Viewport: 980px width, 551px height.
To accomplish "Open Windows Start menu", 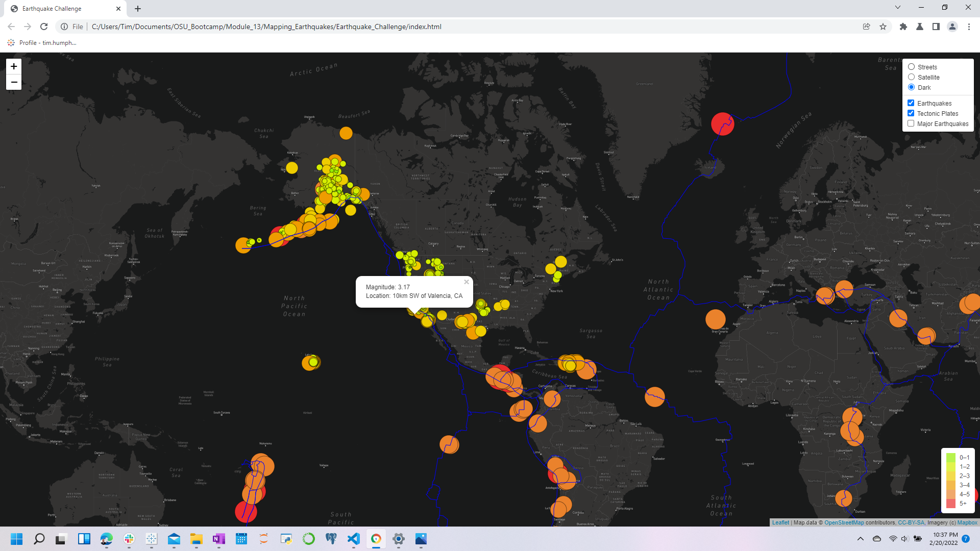I will click(x=17, y=539).
